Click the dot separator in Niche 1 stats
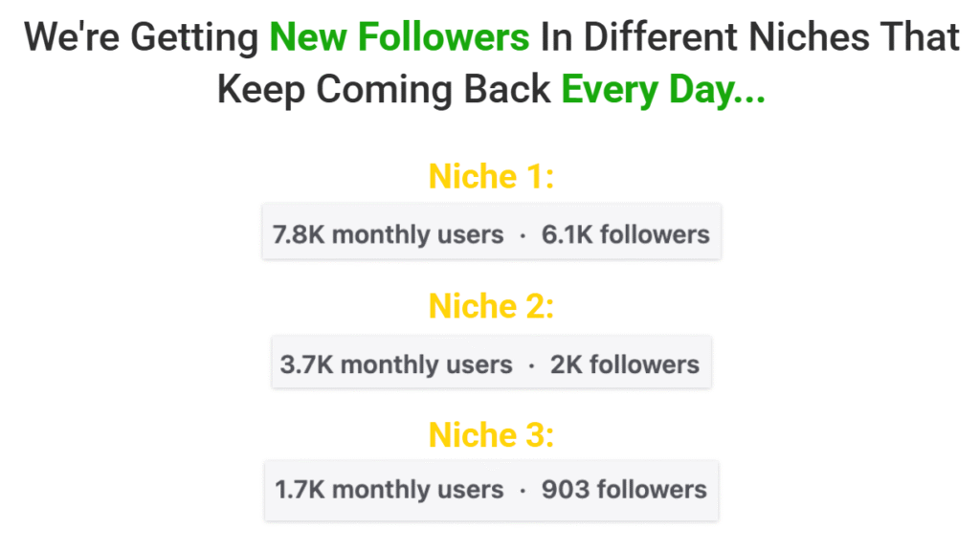The height and width of the screenshot is (551, 980). (523, 235)
